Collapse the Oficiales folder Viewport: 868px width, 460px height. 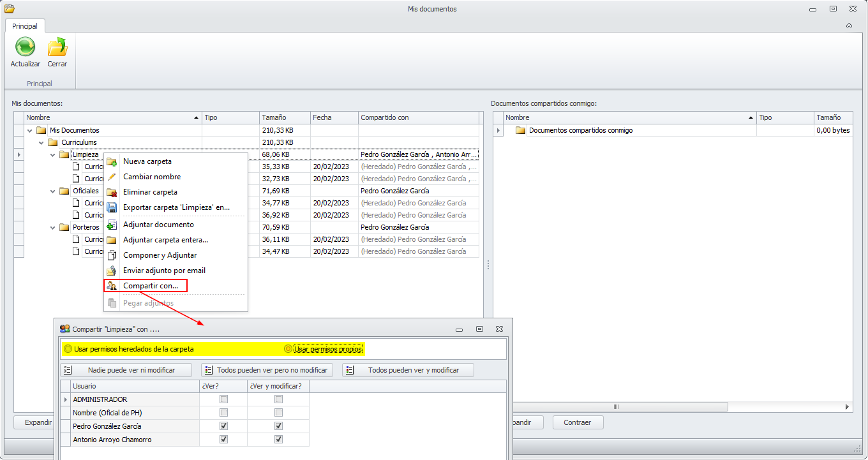(x=53, y=191)
